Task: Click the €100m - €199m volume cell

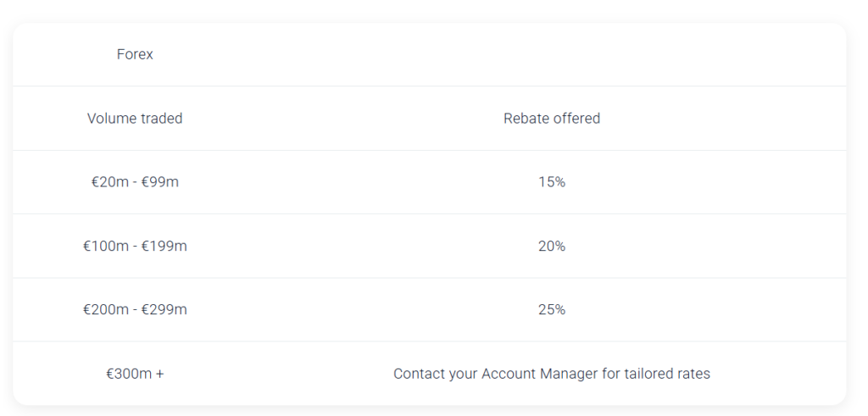Action: (x=135, y=246)
